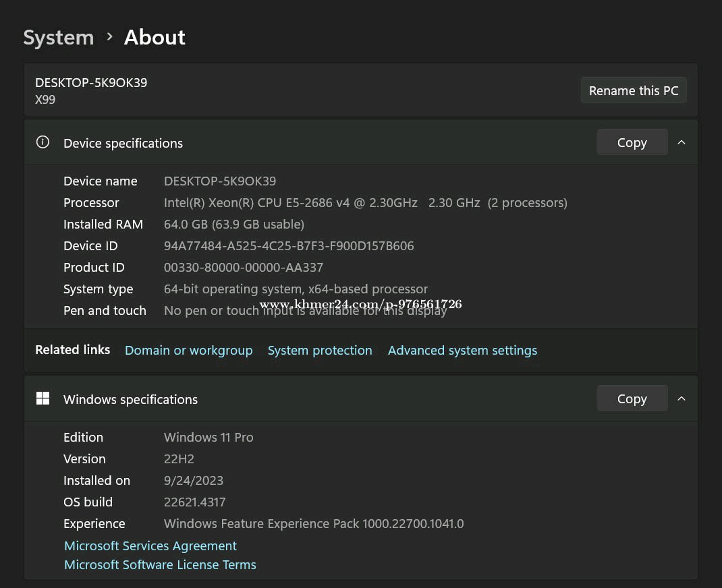Select OS build value 22621.4317
Image resolution: width=722 pixels, height=588 pixels.
[195, 502]
